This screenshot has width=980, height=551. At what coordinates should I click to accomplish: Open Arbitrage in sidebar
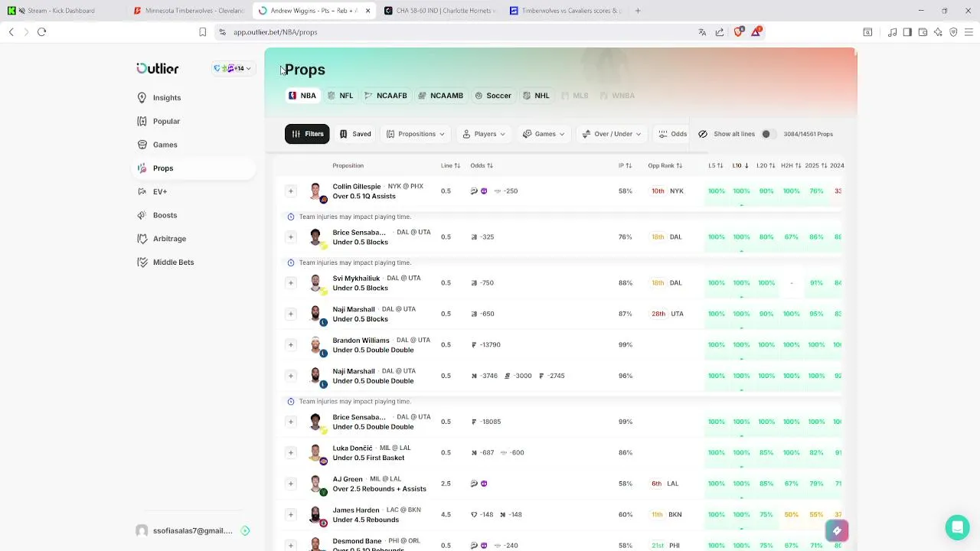click(x=162, y=239)
